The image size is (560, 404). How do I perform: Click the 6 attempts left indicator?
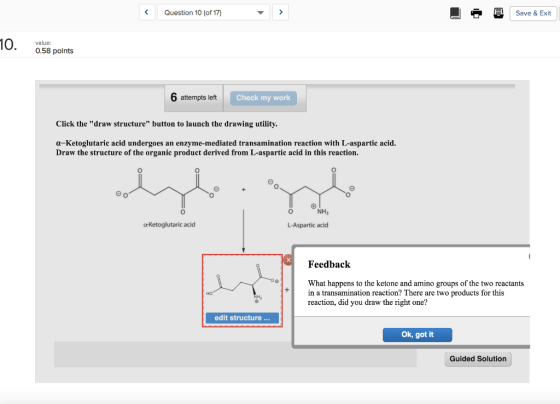coord(194,98)
